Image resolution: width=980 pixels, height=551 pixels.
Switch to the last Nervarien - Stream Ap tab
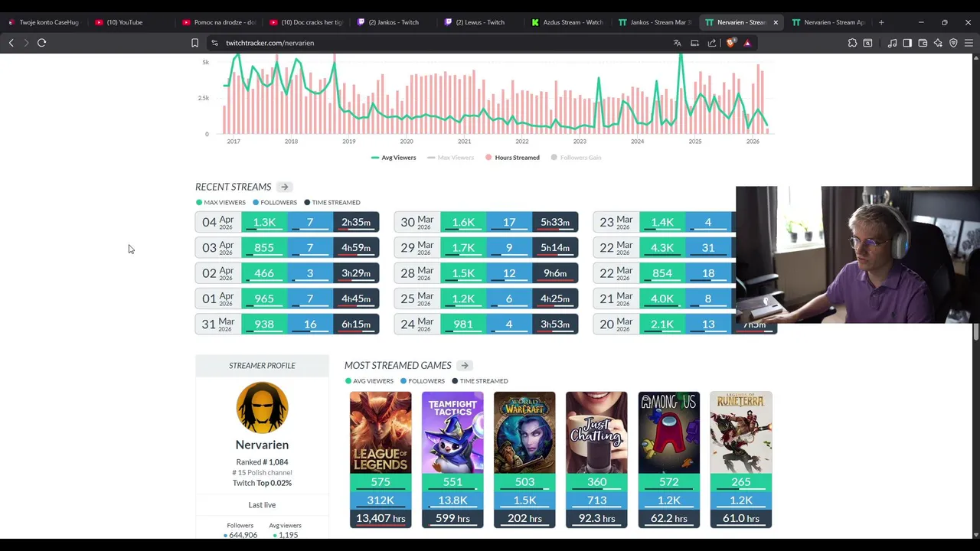pos(830,22)
